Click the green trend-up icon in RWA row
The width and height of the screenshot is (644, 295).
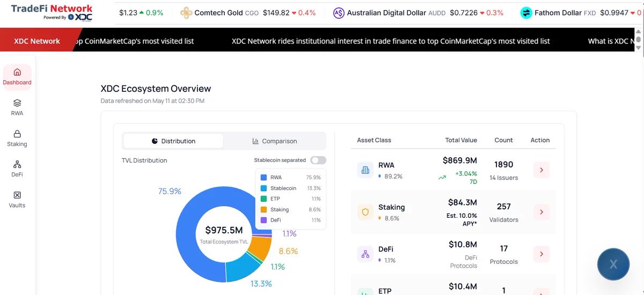coord(442,177)
